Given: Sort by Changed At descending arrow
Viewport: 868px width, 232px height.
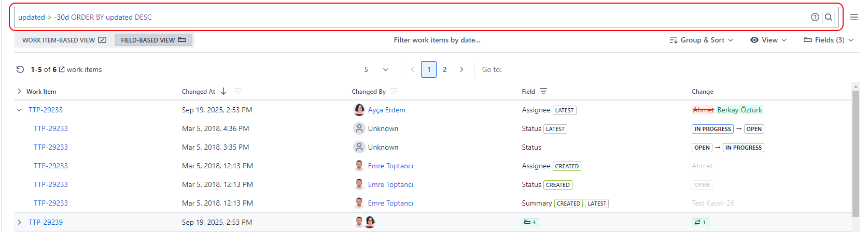Looking at the screenshot, I should pyautogui.click(x=223, y=92).
